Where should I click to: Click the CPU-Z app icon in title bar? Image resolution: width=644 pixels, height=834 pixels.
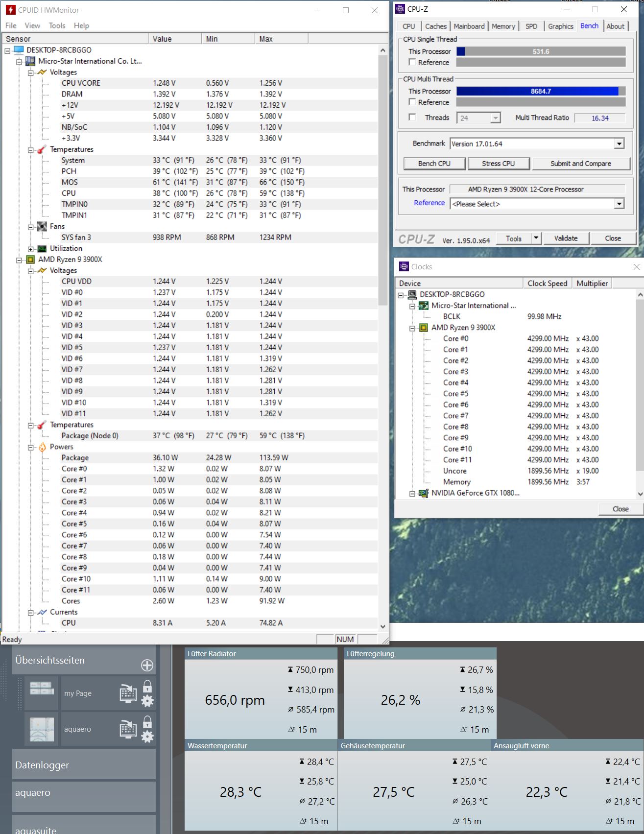pyautogui.click(x=400, y=9)
